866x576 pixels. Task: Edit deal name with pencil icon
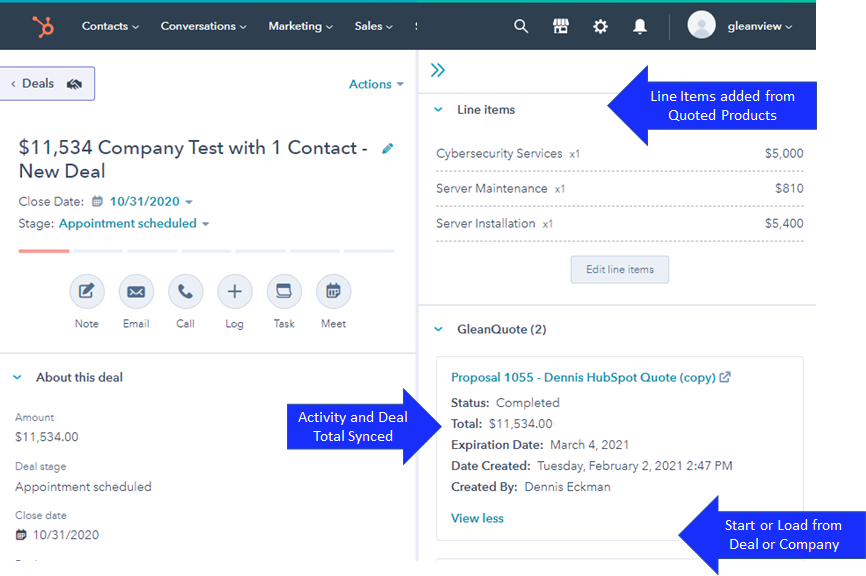tap(388, 148)
